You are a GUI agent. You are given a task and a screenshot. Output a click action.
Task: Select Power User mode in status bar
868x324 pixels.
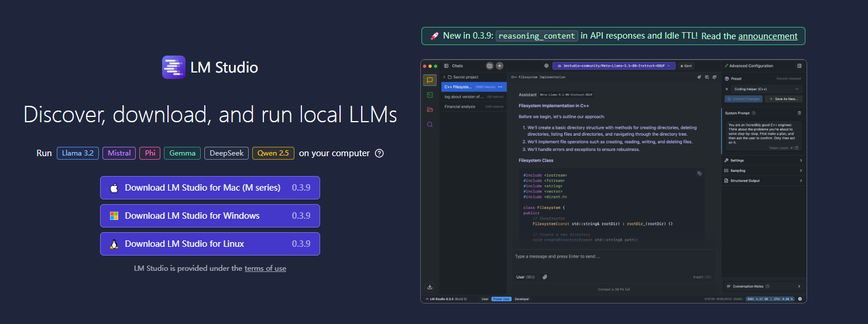click(x=501, y=299)
